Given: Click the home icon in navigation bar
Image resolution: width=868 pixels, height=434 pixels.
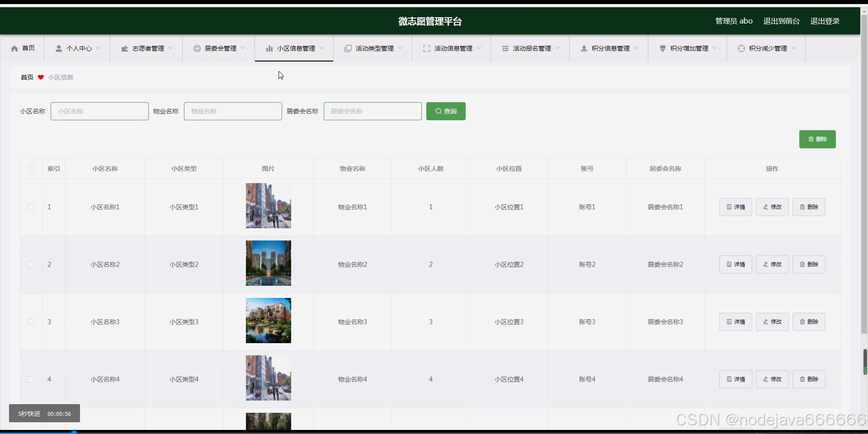Looking at the screenshot, I should coord(14,48).
